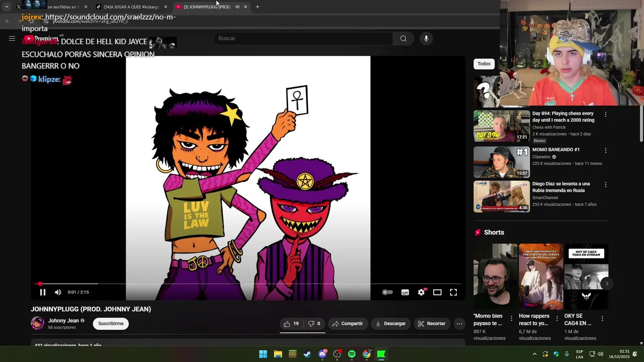
Task: Open File Explorer from the taskbar
Action: coord(278,354)
